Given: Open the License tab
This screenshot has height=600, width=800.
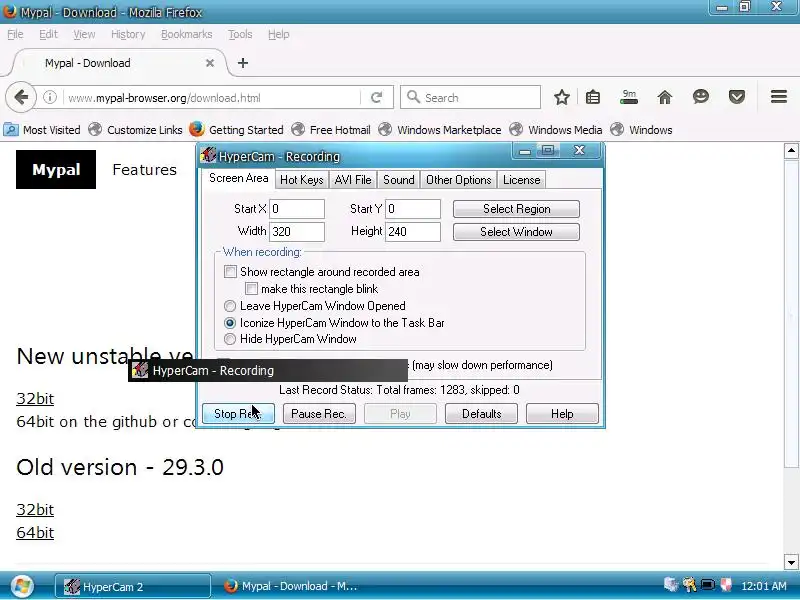Looking at the screenshot, I should click(x=521, y=180).
